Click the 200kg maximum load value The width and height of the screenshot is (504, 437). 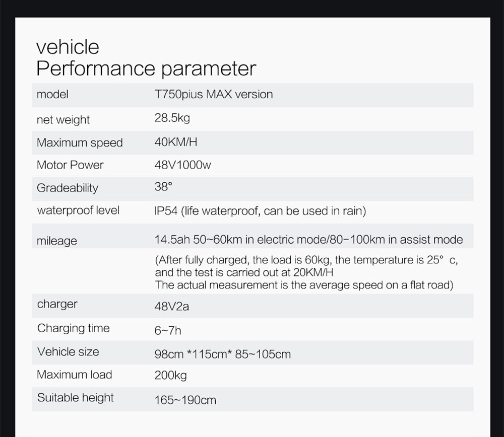[170, 376]
